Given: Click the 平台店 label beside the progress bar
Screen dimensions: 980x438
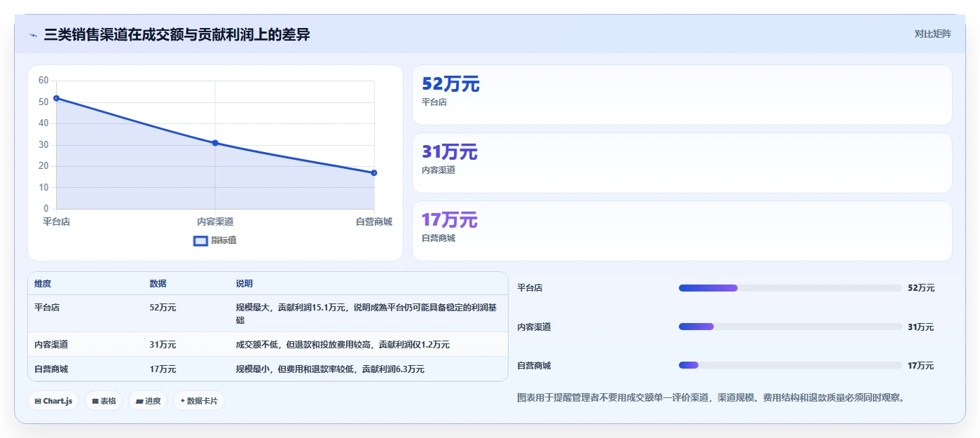Looking at the screenshot, I should click(530, 288).
